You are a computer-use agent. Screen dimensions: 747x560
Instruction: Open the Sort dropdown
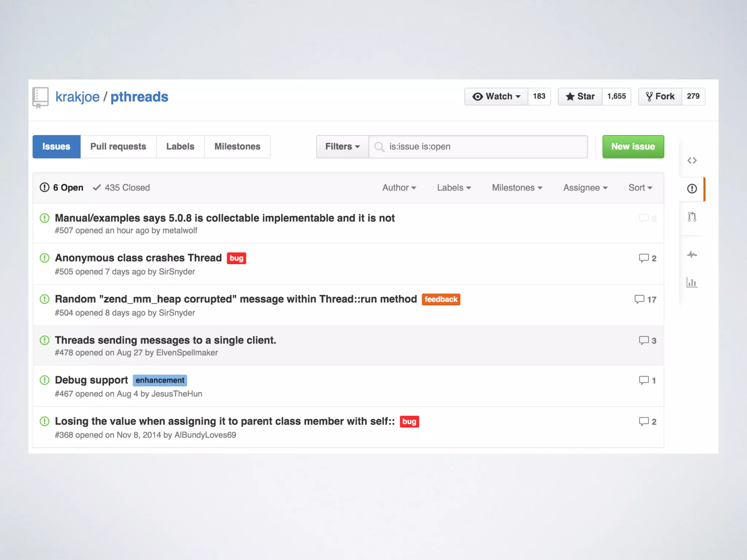(x=640, y=188)
